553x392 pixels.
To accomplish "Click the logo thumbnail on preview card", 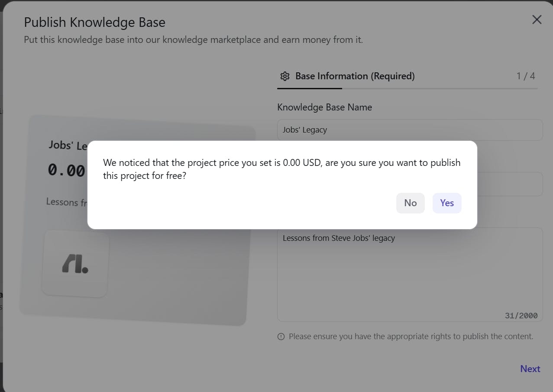I will click(x=75, y=264).
